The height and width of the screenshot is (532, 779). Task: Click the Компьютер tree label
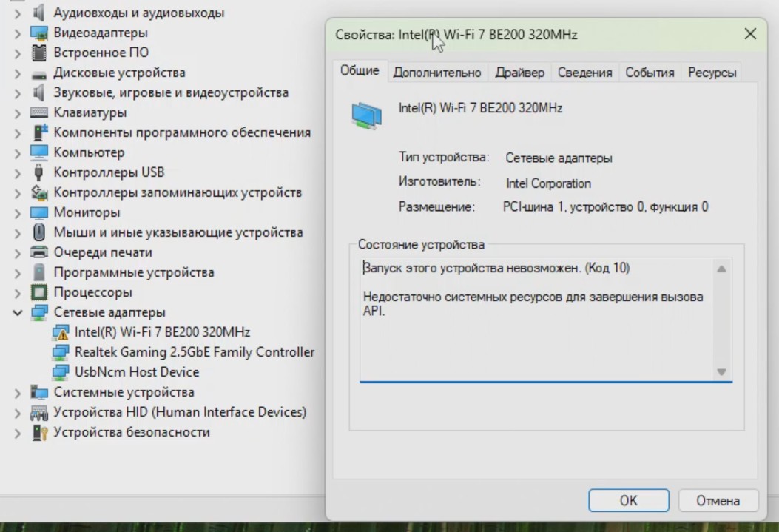click(89, 152)
